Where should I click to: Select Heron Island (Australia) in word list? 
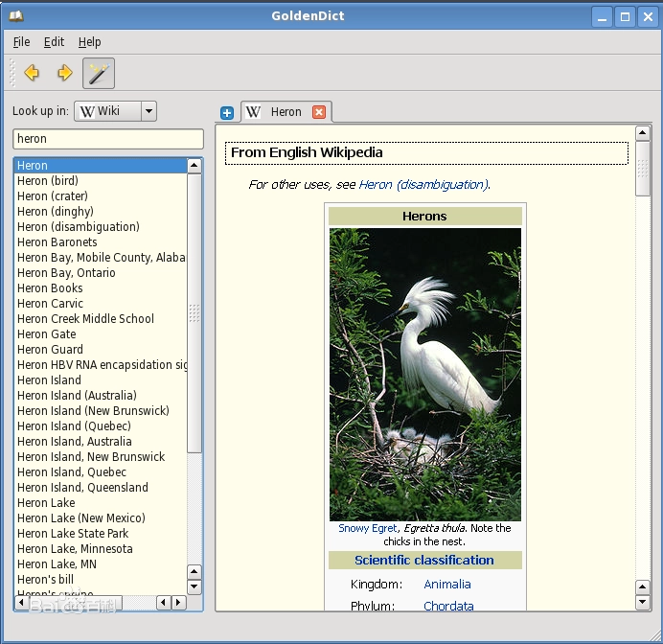77,396
